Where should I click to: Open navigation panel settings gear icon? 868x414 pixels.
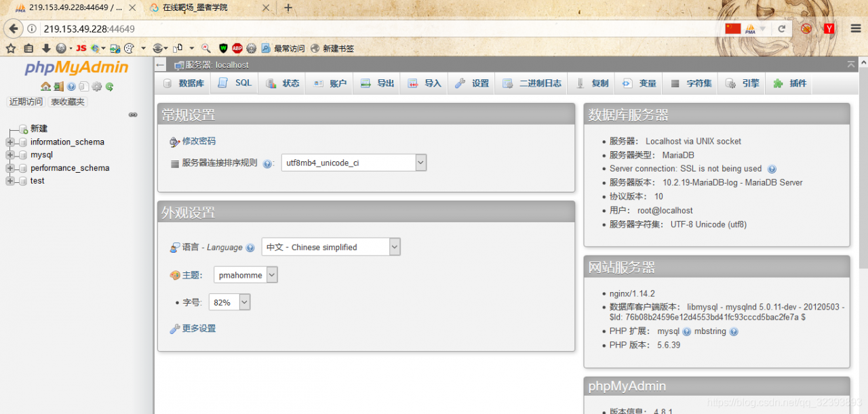(x=97, y=86)
